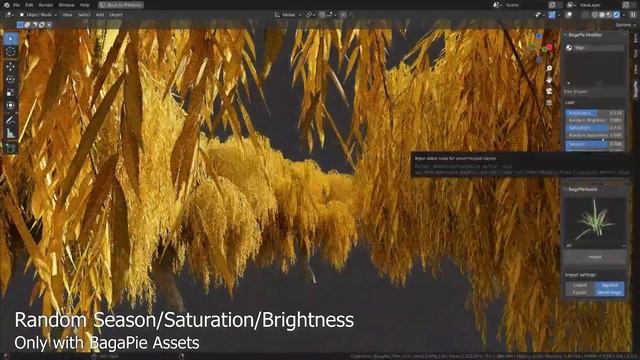
Task: Open the Object Mode dropdown
Action: [38, 15]
